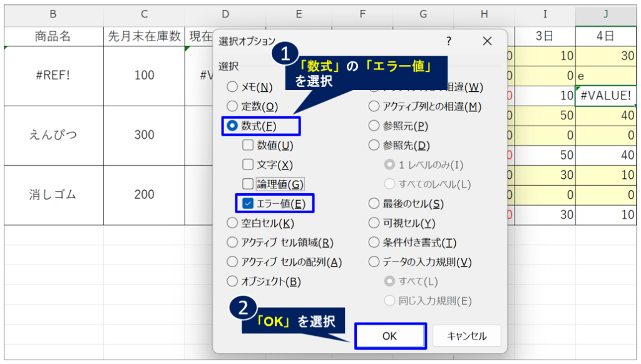
Task: Select column J header
Action: 605,14
